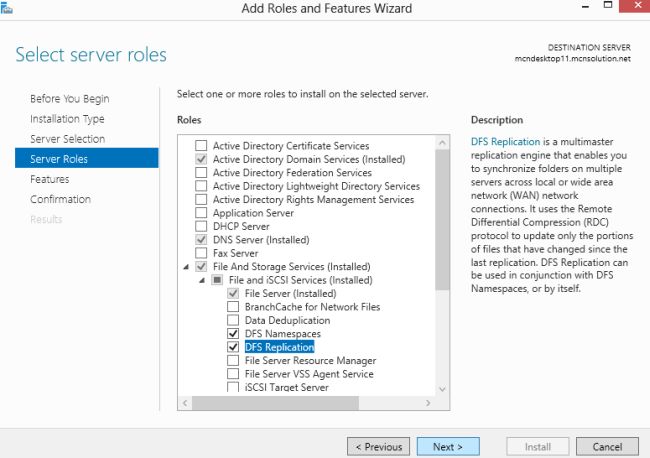Image resolution: width=650 pixels, height=458 pixels.
Task: Enable the DHCP Server role checkbox
Action: [x=203, y=226]
